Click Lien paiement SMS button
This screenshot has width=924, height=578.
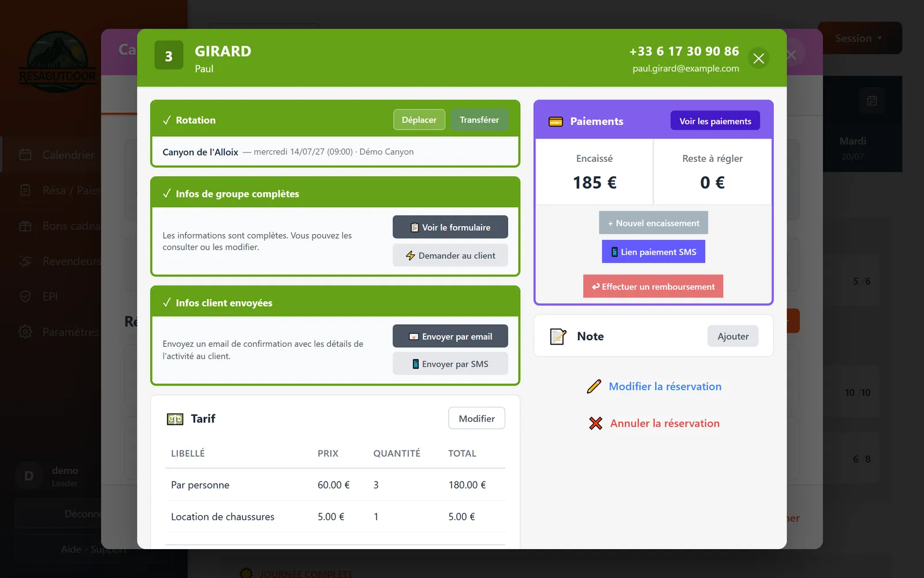point(653,252)
